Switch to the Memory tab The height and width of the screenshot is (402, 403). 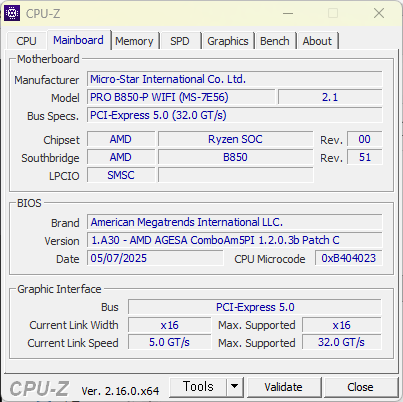(x=134, y=41)
